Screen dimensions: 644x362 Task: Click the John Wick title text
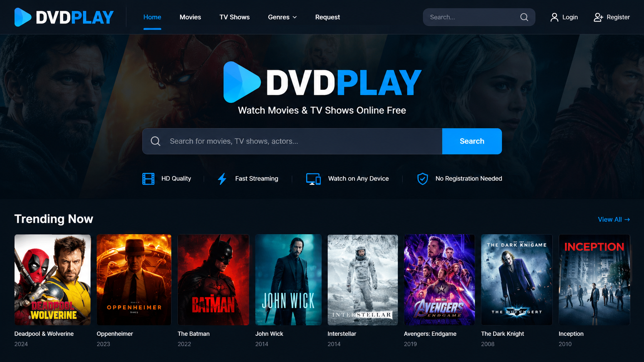[x=269, y=334]
